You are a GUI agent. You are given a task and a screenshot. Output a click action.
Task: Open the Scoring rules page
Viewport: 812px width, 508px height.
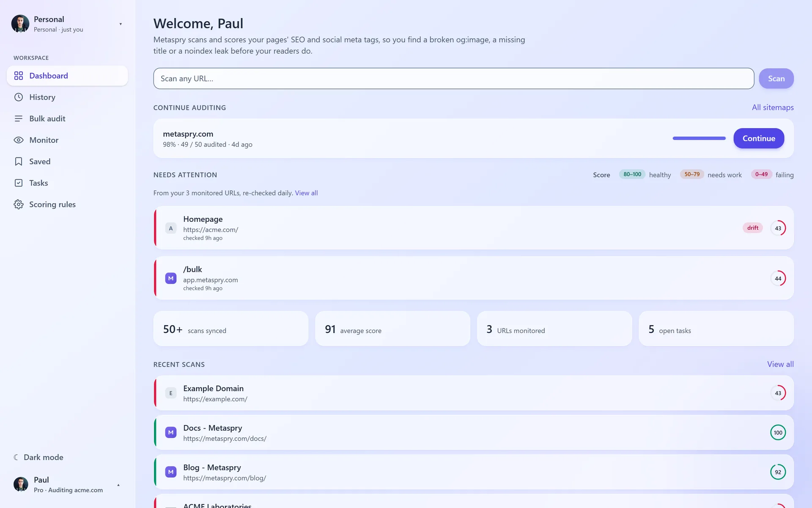(67, 204)
